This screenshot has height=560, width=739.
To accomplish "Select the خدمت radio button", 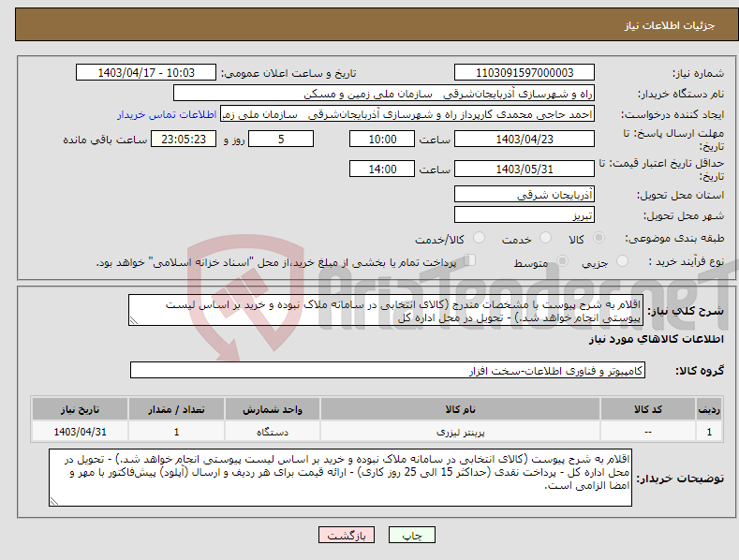I will point(545,238).
